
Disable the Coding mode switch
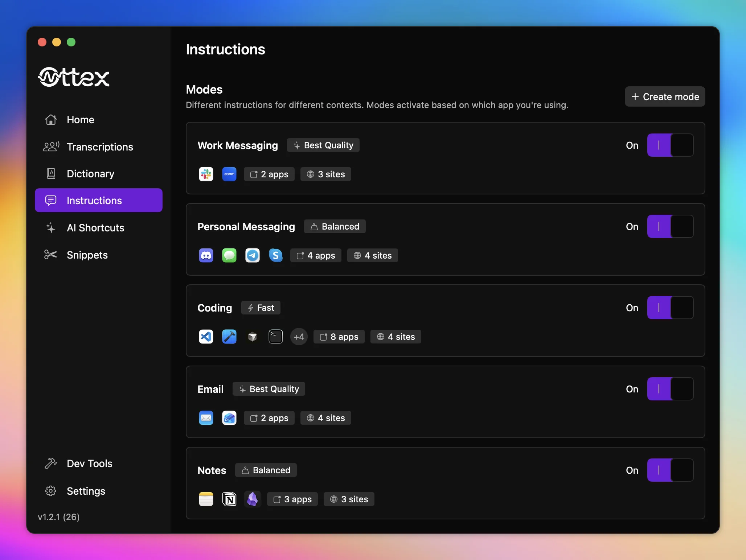click(670, 308)
